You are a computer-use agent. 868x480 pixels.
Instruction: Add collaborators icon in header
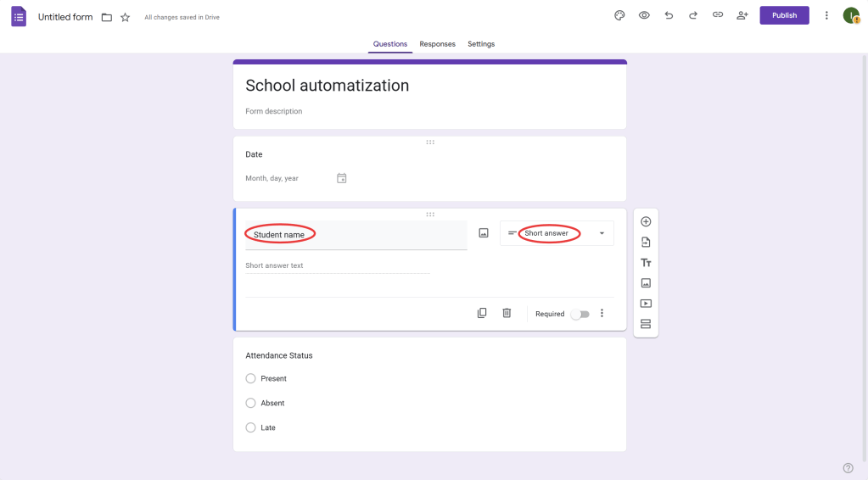742,15
